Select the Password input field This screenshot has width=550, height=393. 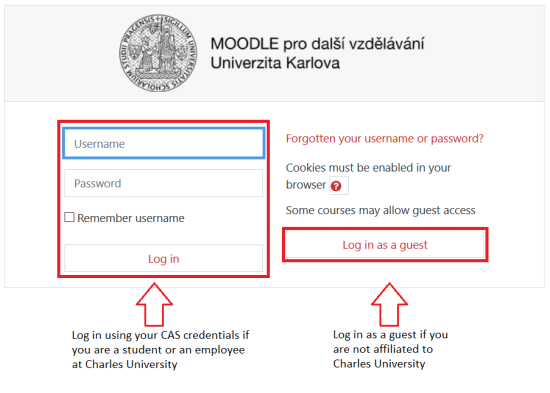pos(163,183)
